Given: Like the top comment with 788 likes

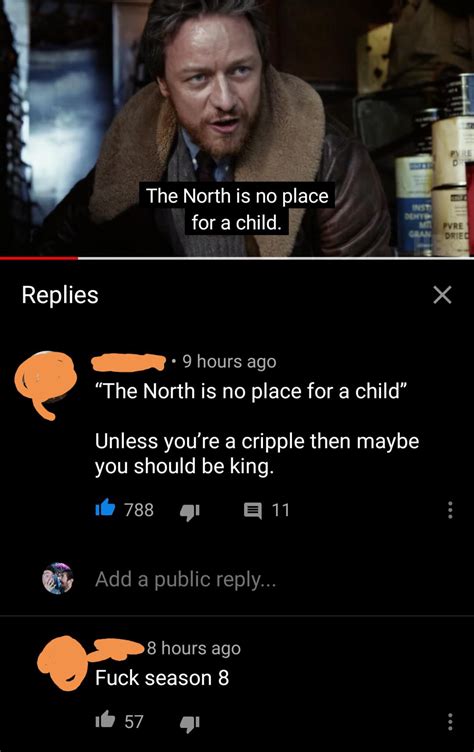Looking at the screenshot, I should [x=105, y=508].
